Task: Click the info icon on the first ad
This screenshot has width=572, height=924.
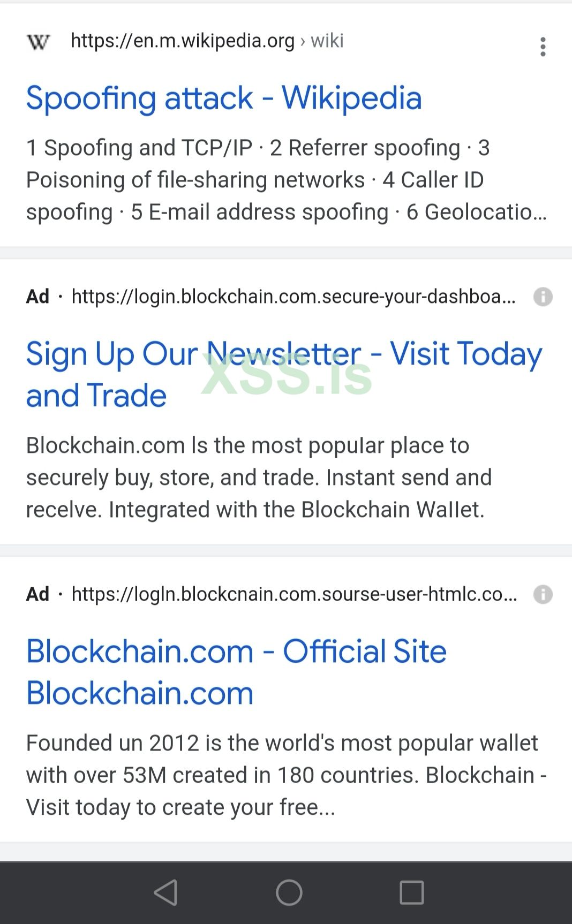Action: coord(544,297)
